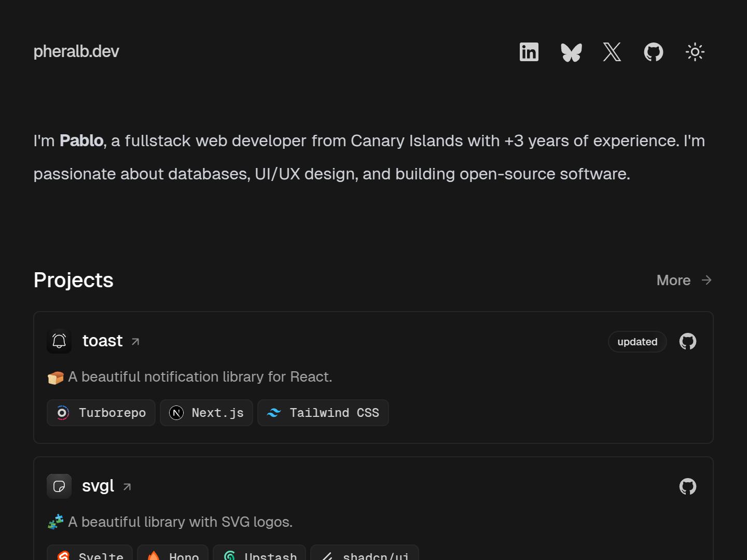The image size is (747, 560).
Task: Open the GitHub icon in header
Action: coord(654,52)
